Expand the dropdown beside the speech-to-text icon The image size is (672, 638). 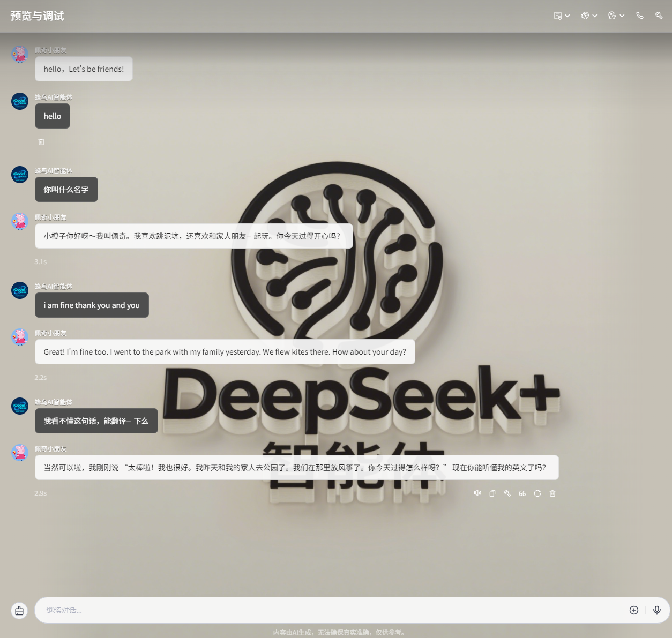(x=622, y=16)
